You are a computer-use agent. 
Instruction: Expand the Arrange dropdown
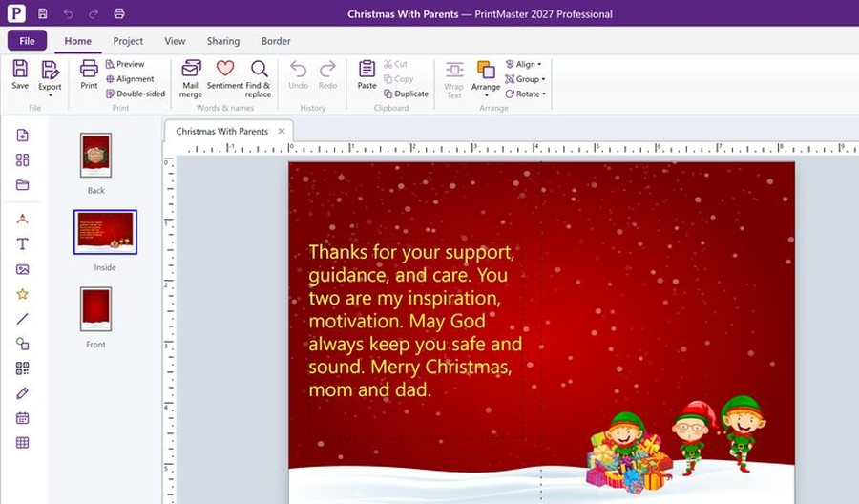486,79
